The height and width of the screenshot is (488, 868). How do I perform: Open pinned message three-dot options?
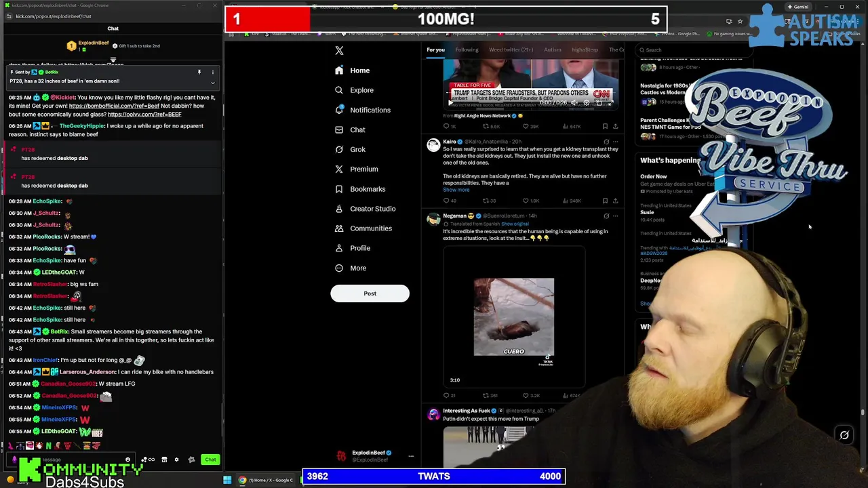coord(212,72)
